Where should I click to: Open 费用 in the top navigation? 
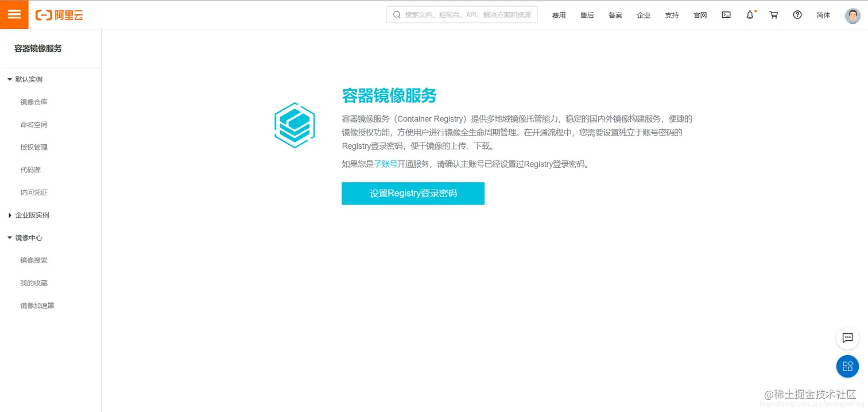(558, 16)
